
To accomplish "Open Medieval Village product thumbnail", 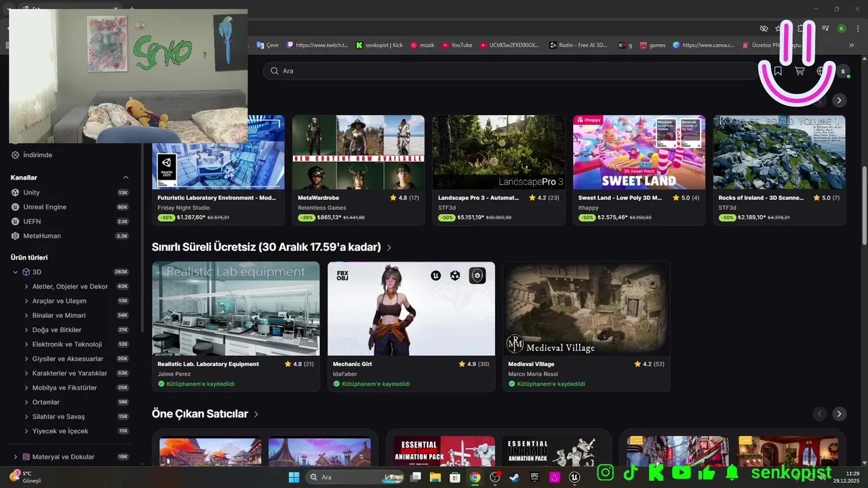I will pyautogui.click(x=586, y=308).
